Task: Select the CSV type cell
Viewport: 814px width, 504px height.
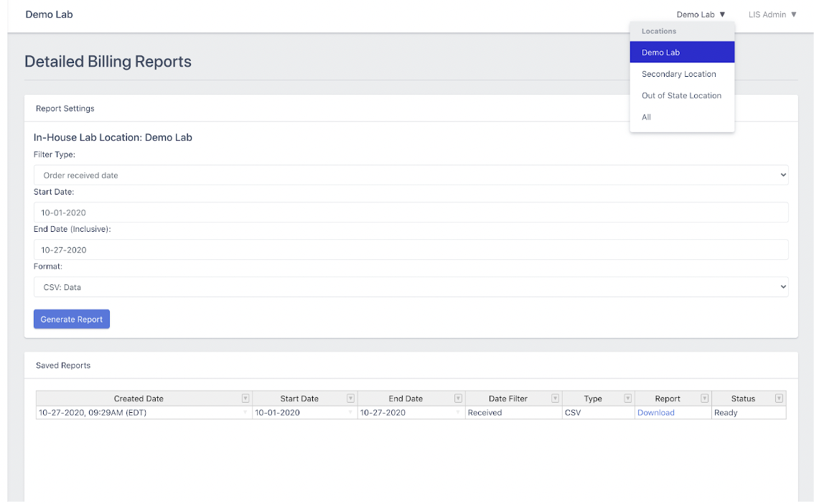Action: [599, 413]
